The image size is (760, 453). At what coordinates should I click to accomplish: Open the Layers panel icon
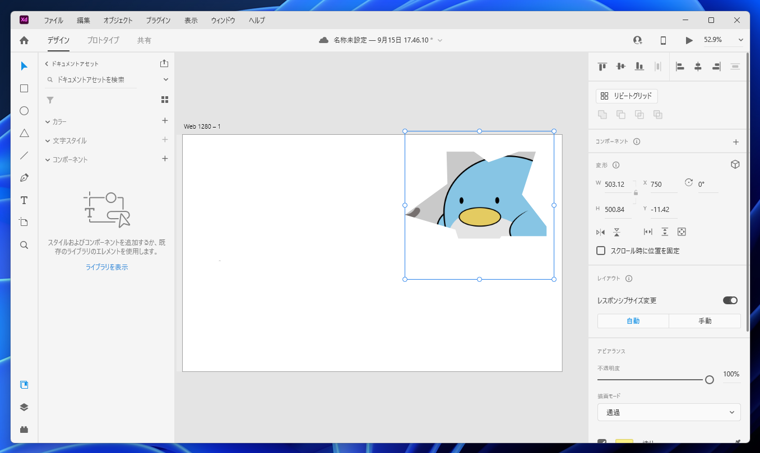24,407
